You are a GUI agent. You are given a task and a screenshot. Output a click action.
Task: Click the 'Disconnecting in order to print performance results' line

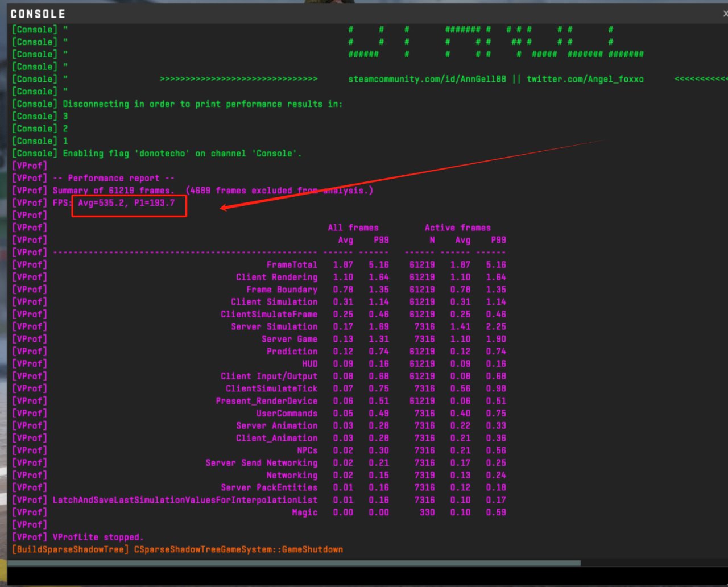coord(177,104)
